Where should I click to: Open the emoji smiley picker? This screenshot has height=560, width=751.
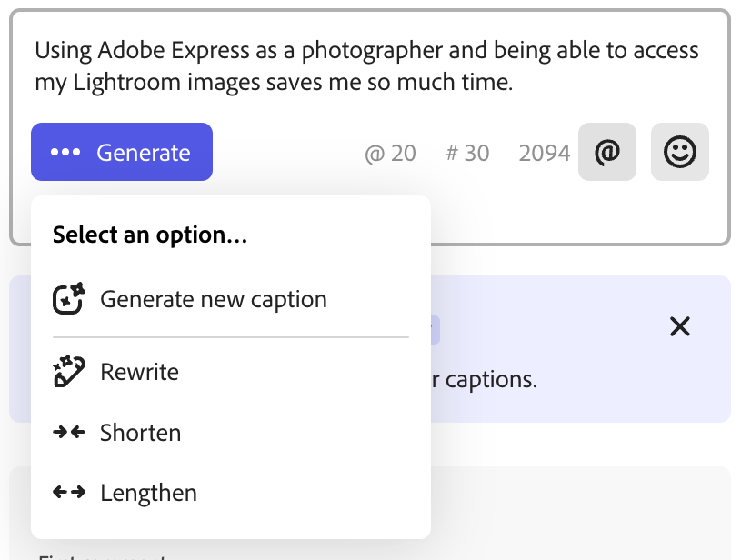(679, 152)
